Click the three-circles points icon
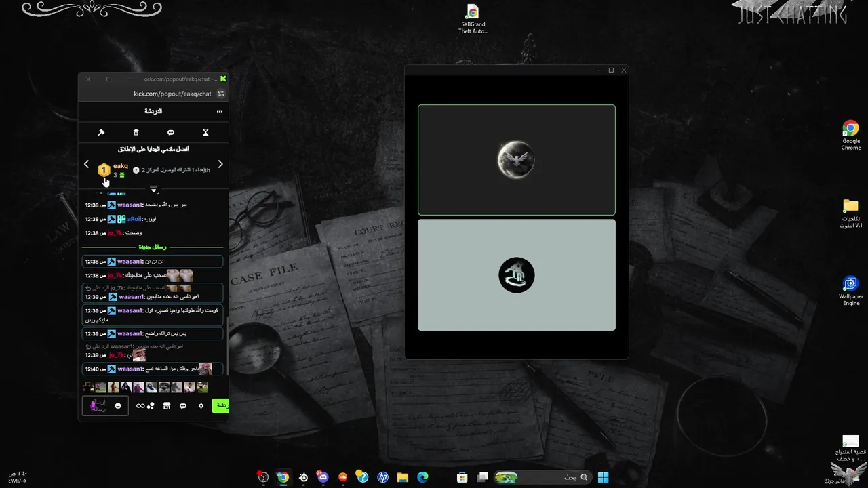This screenshot has width=868, height=488. coord(151,406)
